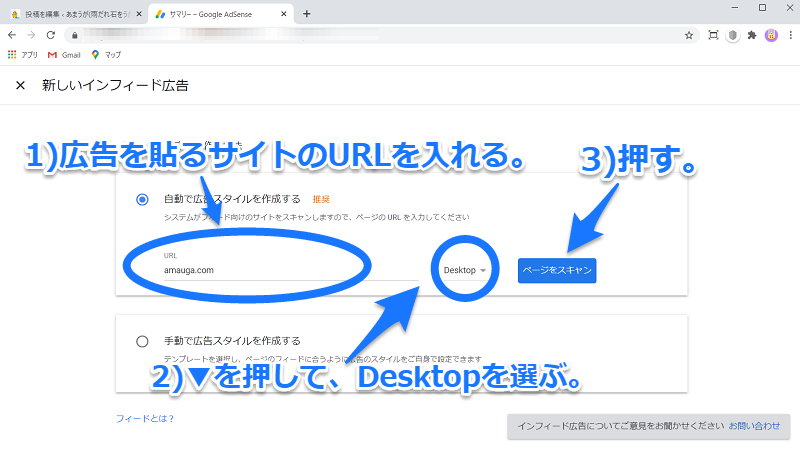This screenshot has width=800, height=450.
Task: Open a new browser tab
Action: 307,13
